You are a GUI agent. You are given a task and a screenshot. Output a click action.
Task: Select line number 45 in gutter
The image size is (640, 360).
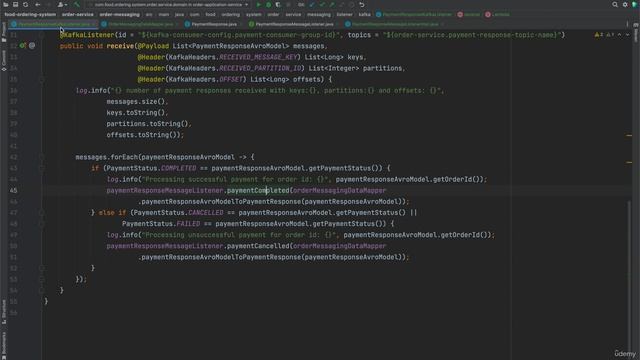click(13, 191)
